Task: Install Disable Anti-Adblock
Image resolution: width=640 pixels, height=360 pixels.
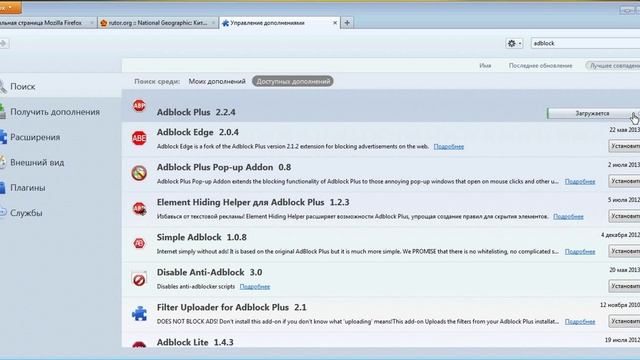Action: pyautogui.click(x=624, y=286)
